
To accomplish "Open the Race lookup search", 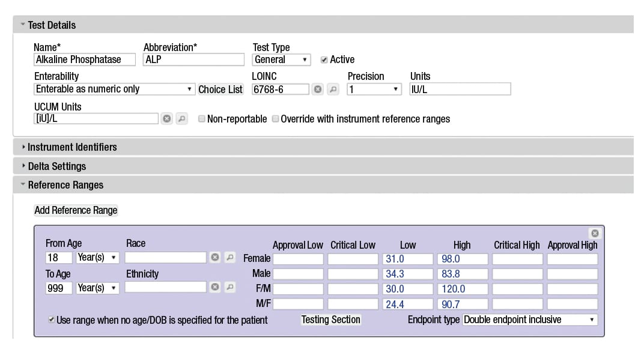I will coord(229,258).
